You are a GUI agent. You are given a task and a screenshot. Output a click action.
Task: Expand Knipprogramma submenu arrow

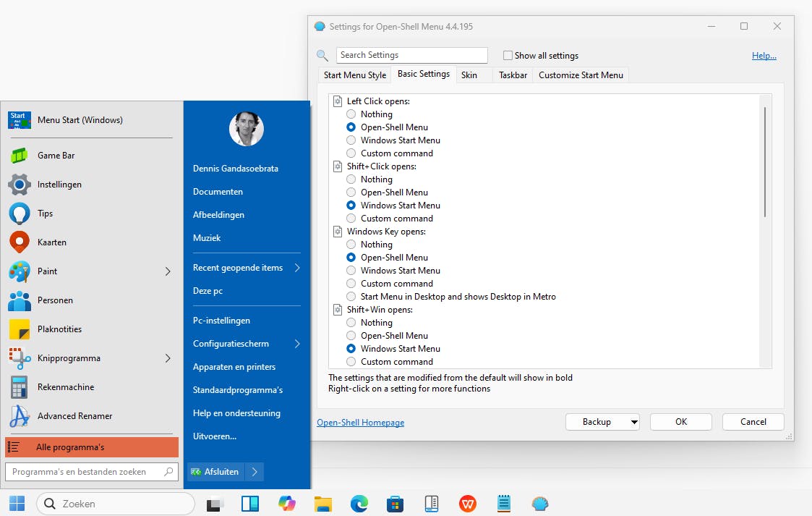coord(168,358)
